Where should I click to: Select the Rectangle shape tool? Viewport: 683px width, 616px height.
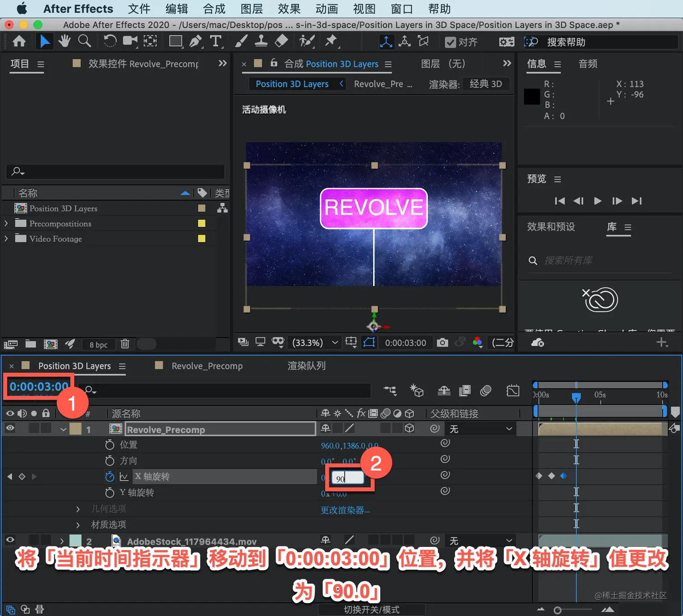click(175, 42)
